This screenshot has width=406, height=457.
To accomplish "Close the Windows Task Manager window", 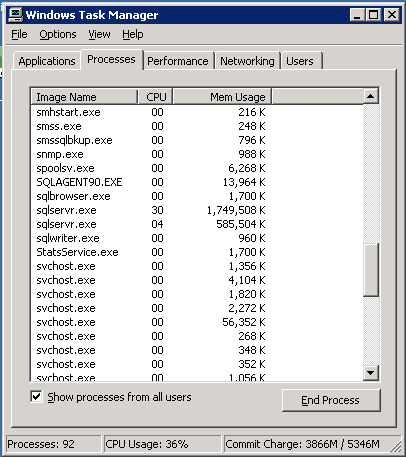I will pos(391,15).
